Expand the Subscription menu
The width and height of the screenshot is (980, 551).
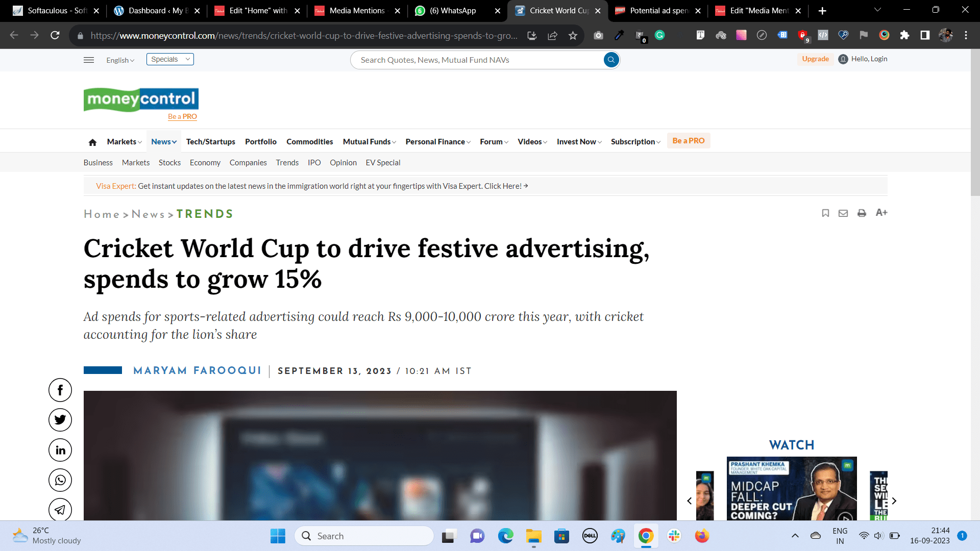[x=635, y=142]
